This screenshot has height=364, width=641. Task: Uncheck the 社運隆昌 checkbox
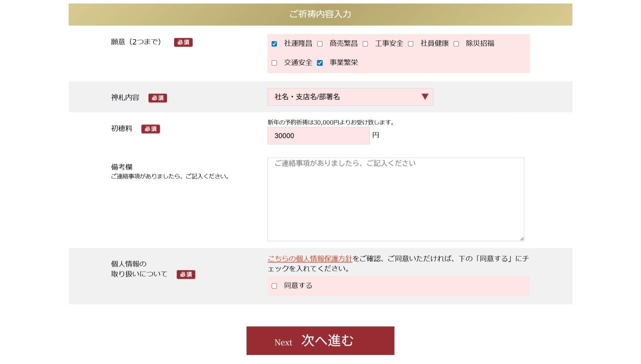274,44
